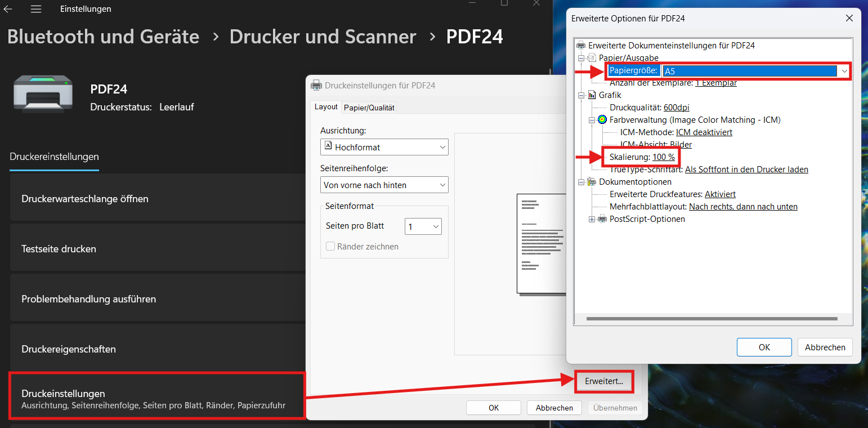Click the back arrow in Einstellungen
868x428 pixels.
(x=8, y=9)
